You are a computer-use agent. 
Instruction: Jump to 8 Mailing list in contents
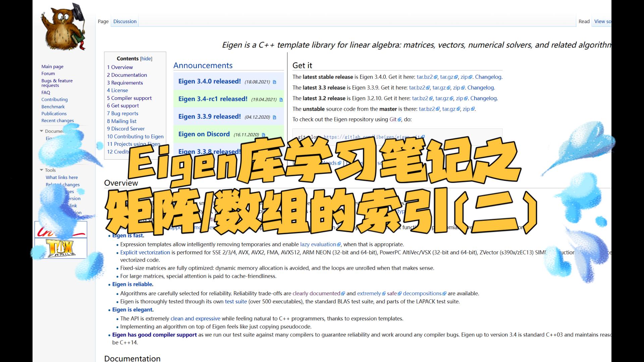pos(122,121)
